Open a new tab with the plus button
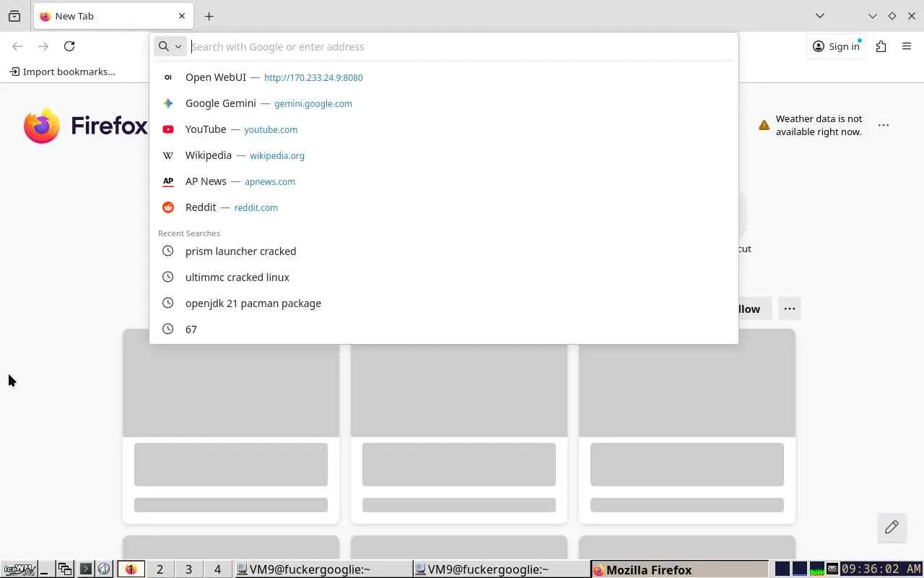The image size is (924, 578). [x=209, y=16]
